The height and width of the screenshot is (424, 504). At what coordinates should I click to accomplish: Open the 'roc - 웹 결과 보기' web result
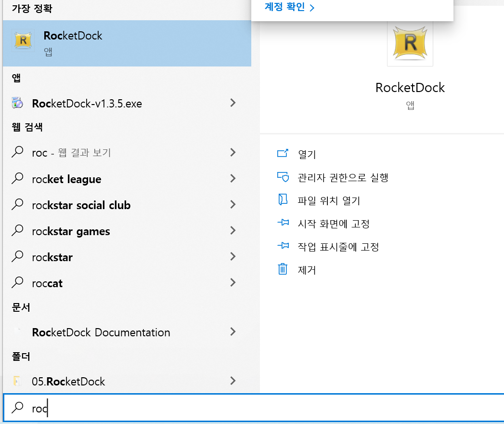pyautogui.click(x=127, y=152)
